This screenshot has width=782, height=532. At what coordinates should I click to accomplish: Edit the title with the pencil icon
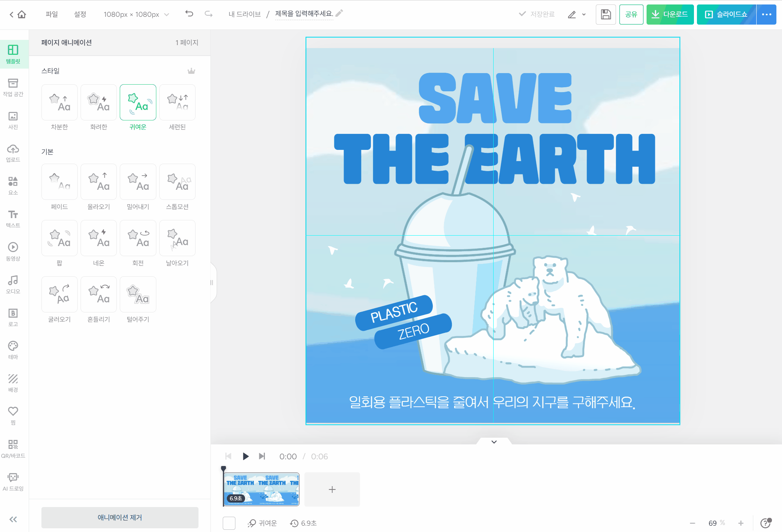339,13
